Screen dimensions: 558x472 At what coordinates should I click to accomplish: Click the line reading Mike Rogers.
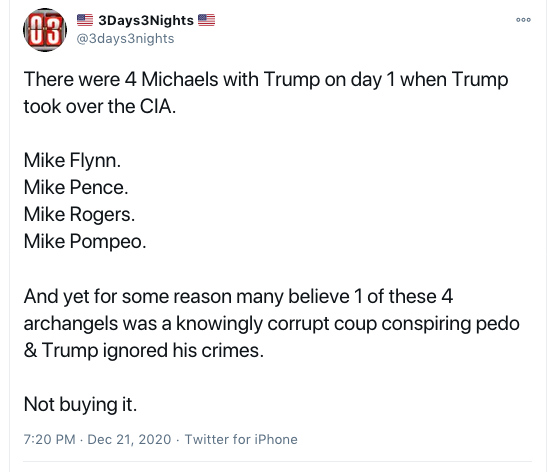tap(79, 215)
